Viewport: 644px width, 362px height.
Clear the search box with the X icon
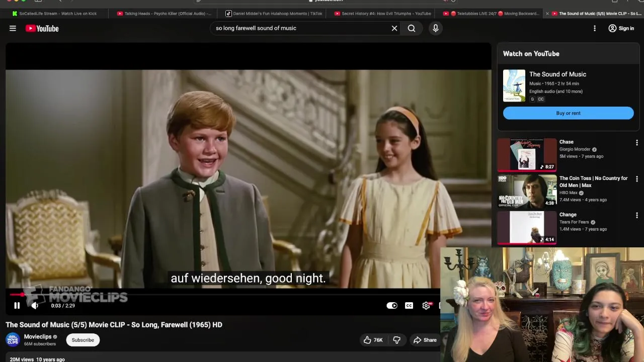click(x=394, y=28)
